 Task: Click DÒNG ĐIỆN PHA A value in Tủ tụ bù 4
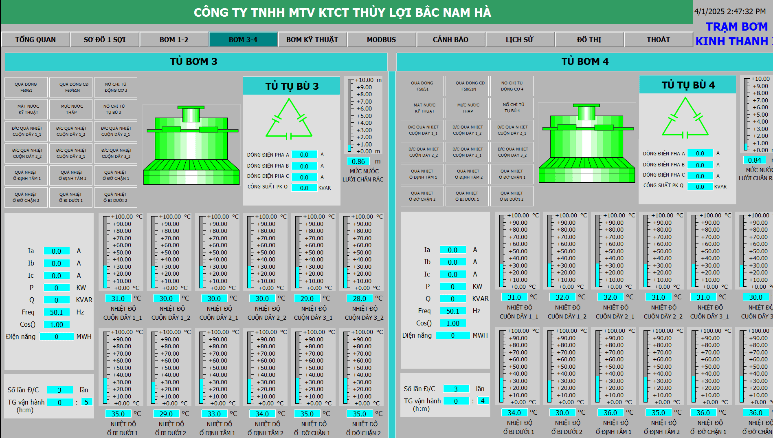700,153
